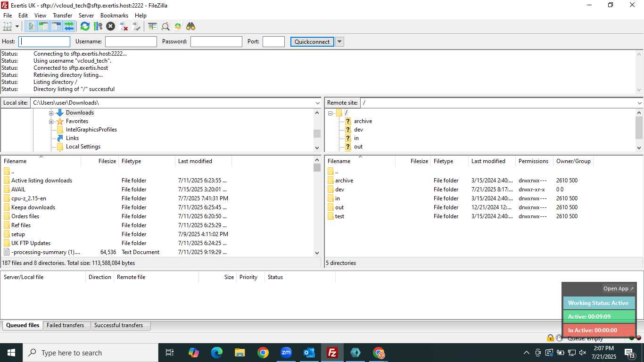The image size is (644, 362).
Task: Collapse the remote root folder node
Action: click(x=330, y=113)
